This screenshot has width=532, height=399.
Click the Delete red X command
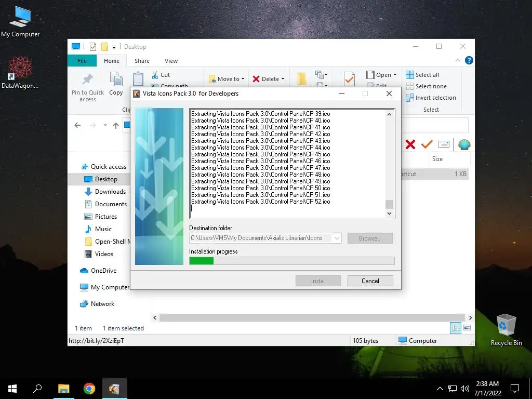point(268,79)
